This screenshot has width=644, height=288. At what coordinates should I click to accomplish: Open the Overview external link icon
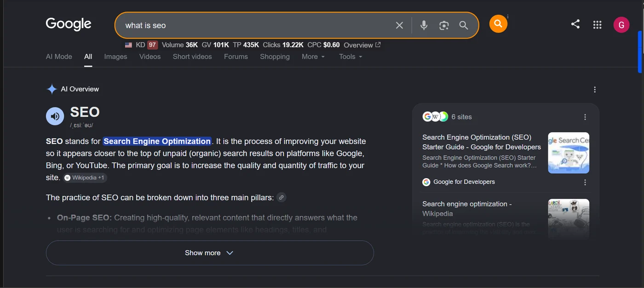click(378, 45)
